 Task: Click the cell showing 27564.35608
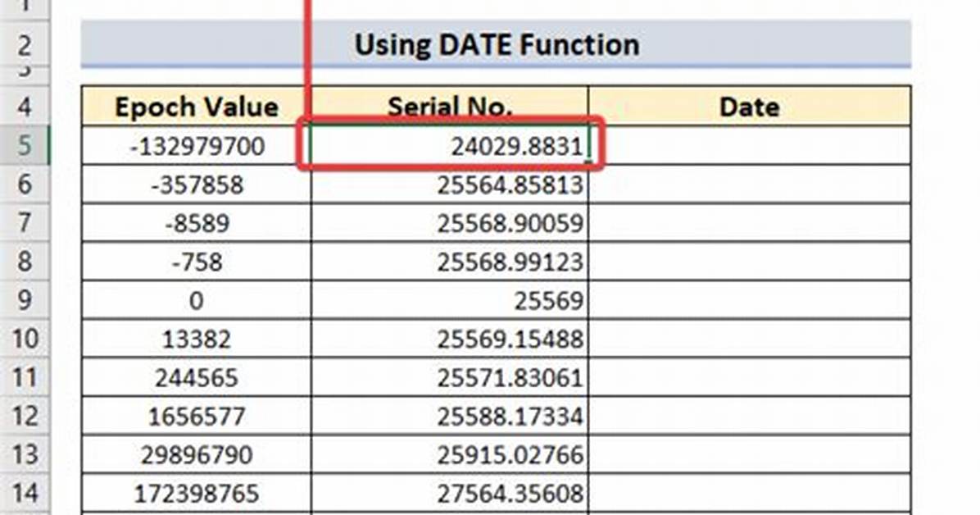(x=449, y=493)
